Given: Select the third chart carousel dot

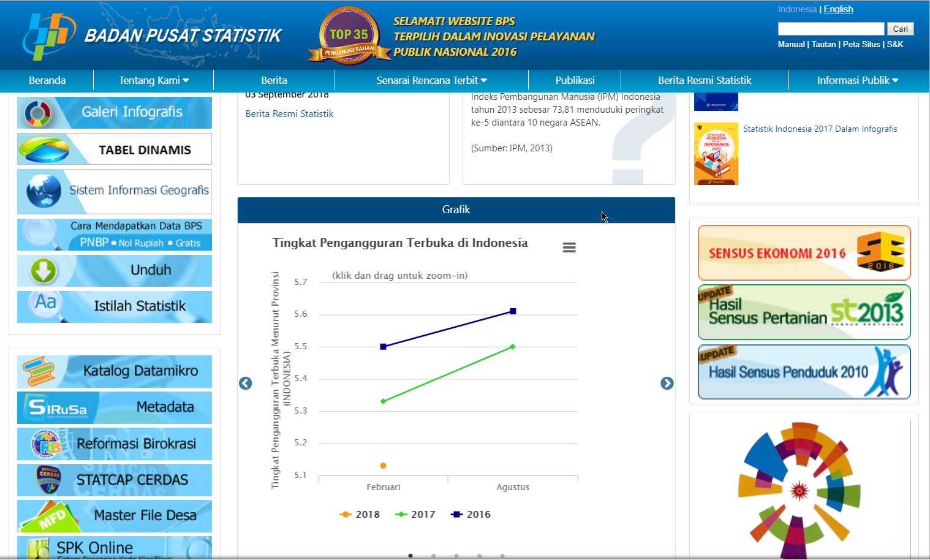Looking at the screenshot, I should click(456, 556).
